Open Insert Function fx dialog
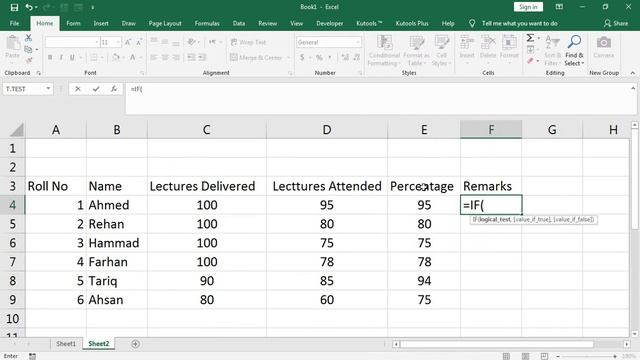The image size is (640, 360). point(114,89)
